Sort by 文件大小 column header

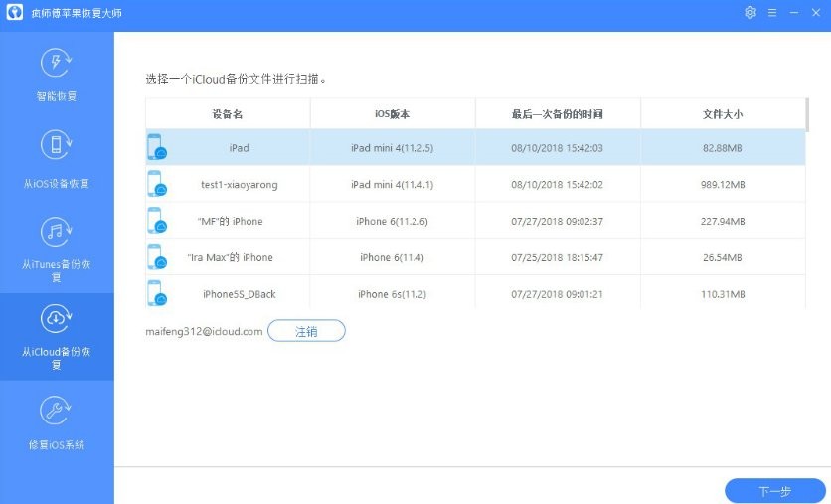point(722,114)
